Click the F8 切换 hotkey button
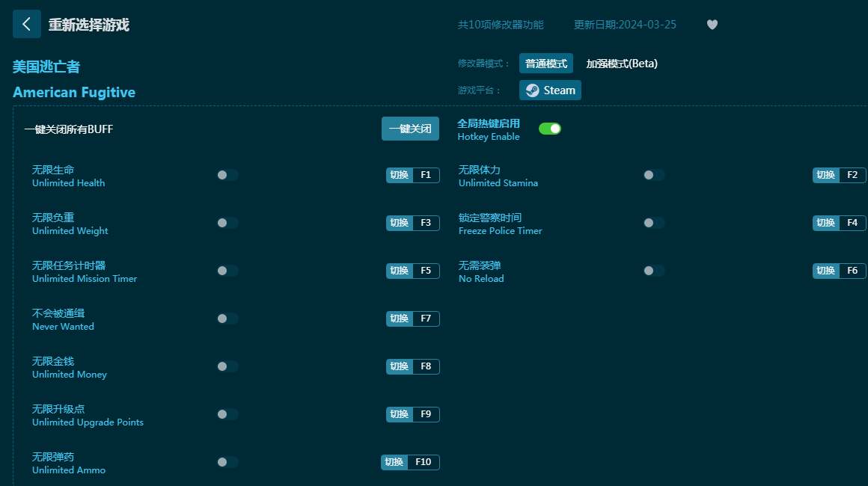 point(413,366)
